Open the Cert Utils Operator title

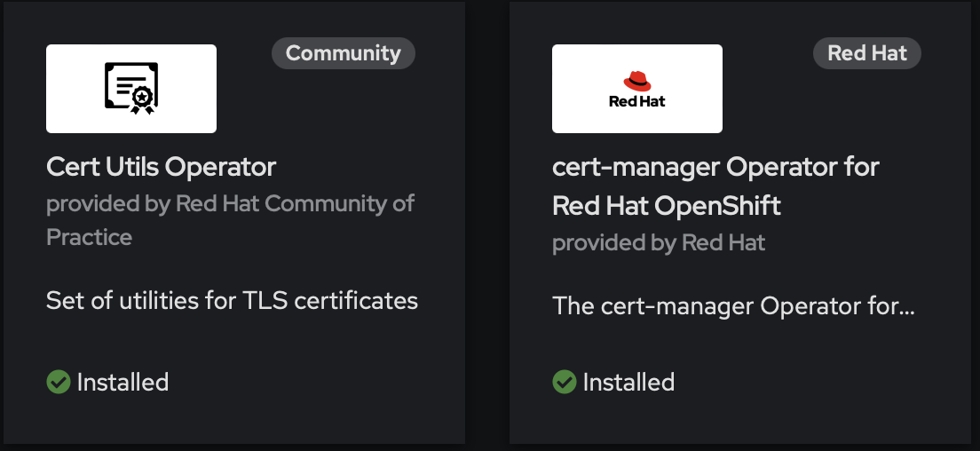161,167
